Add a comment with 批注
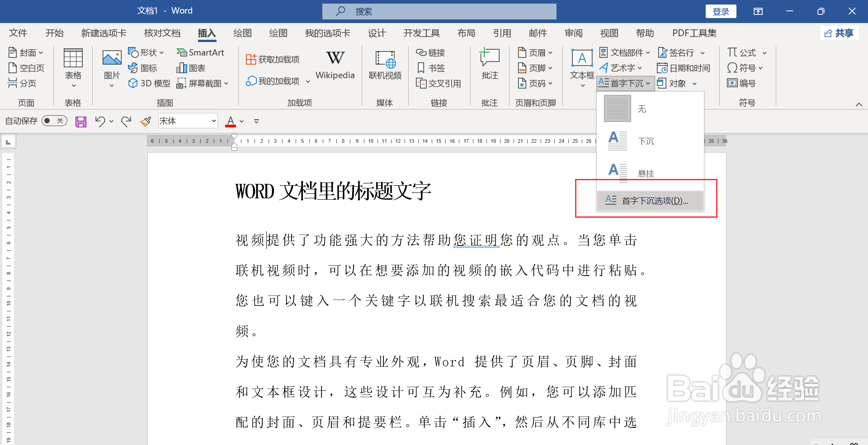Image resolution: width=868 pixels, height=445 pixels. (x=490, y=65)
